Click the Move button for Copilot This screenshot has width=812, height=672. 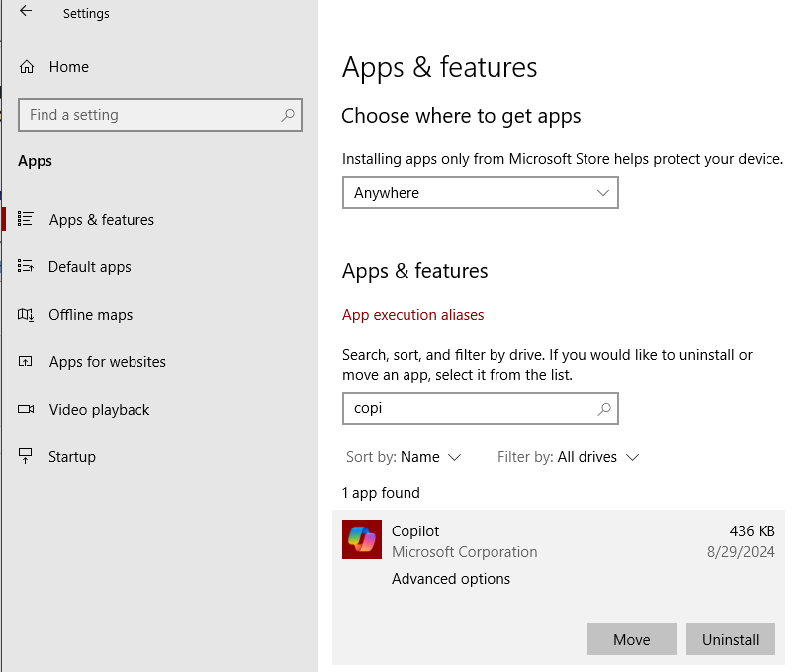tap(631, 638)
